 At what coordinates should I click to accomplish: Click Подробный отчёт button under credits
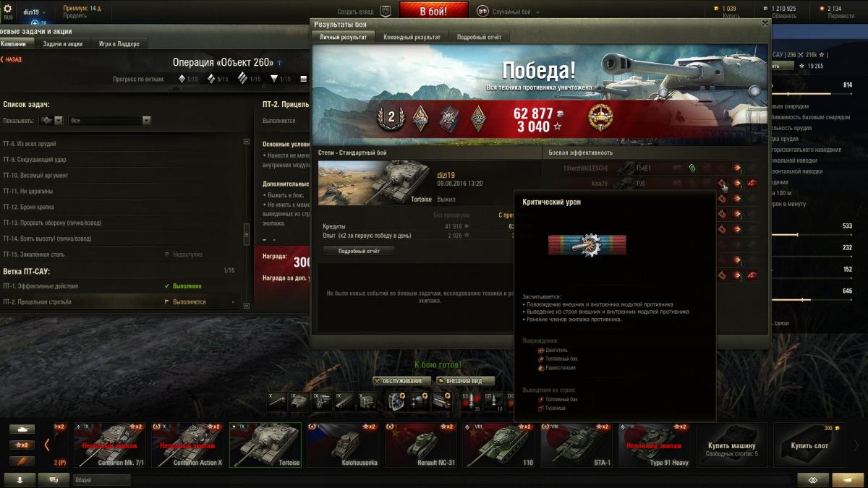click(x=359, y=251)
